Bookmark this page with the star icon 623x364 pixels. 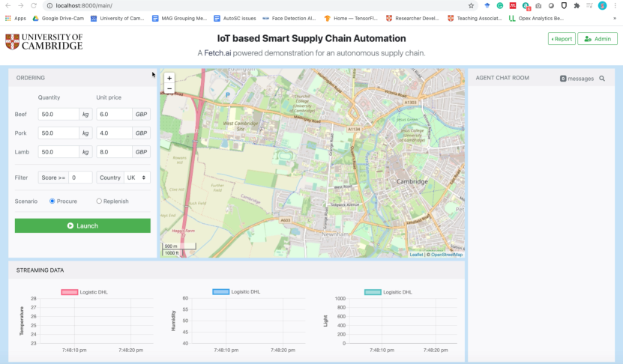tap(471, 5)
